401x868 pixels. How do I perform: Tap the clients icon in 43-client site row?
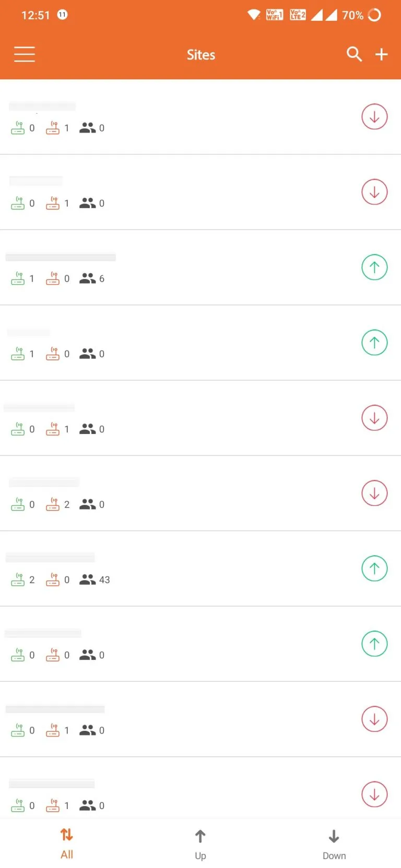pyautogui.click(x=87, y=580)
